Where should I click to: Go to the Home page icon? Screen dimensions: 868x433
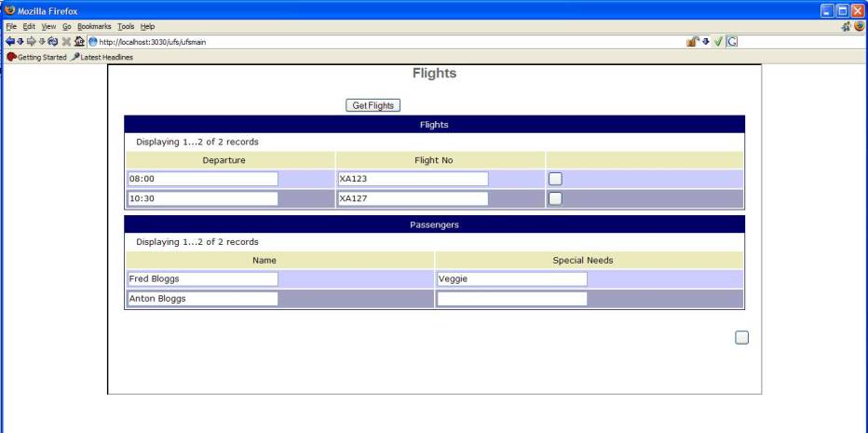click(x=80, y=41)
